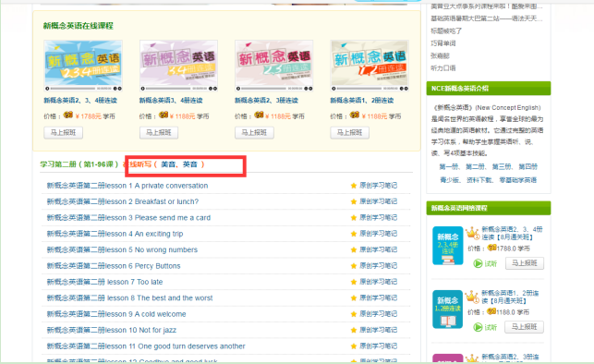Click the 学习第二册（第1-96课） heading

79,164
